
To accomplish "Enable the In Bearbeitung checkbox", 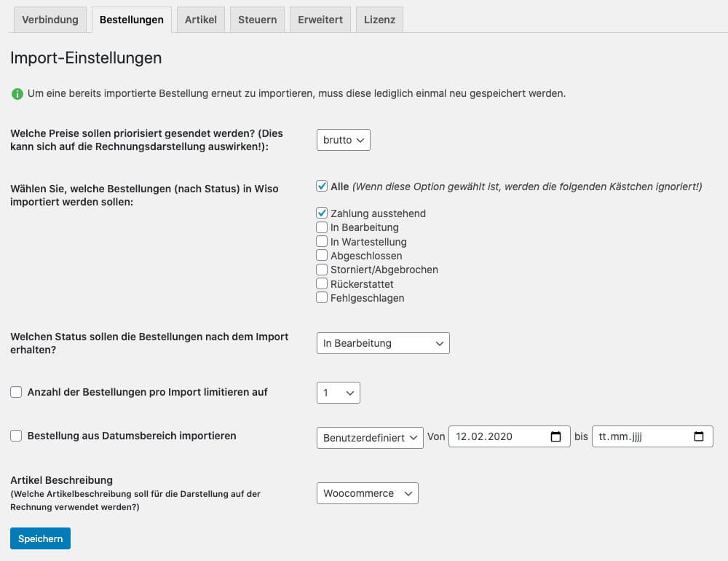I will [322, 227].
